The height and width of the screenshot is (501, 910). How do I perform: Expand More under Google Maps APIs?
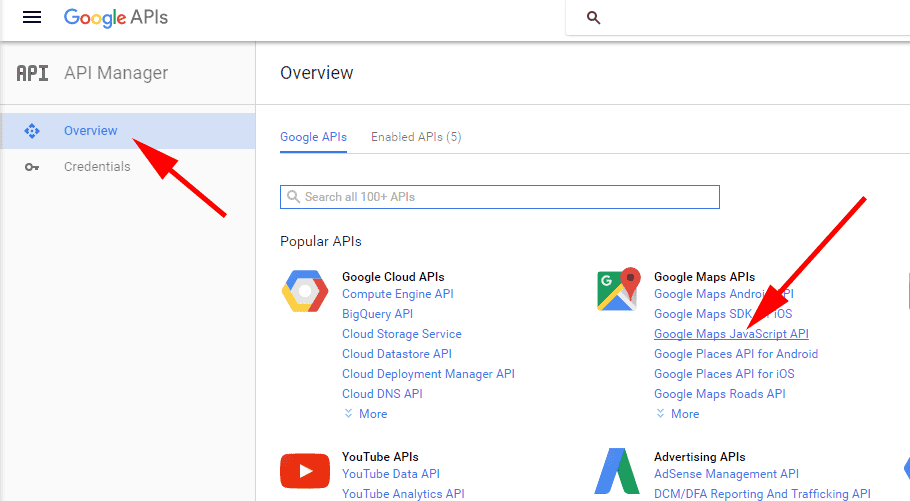(x=677, y=414)
